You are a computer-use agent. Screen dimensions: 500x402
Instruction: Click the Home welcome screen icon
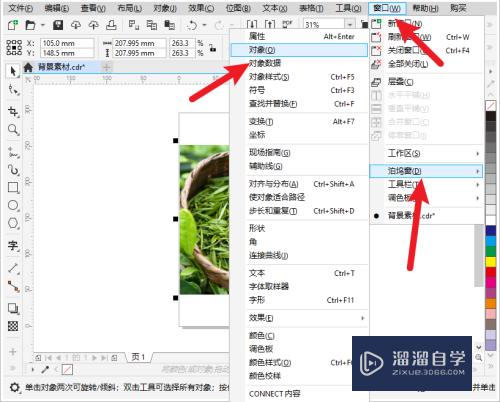click(28, 67)
